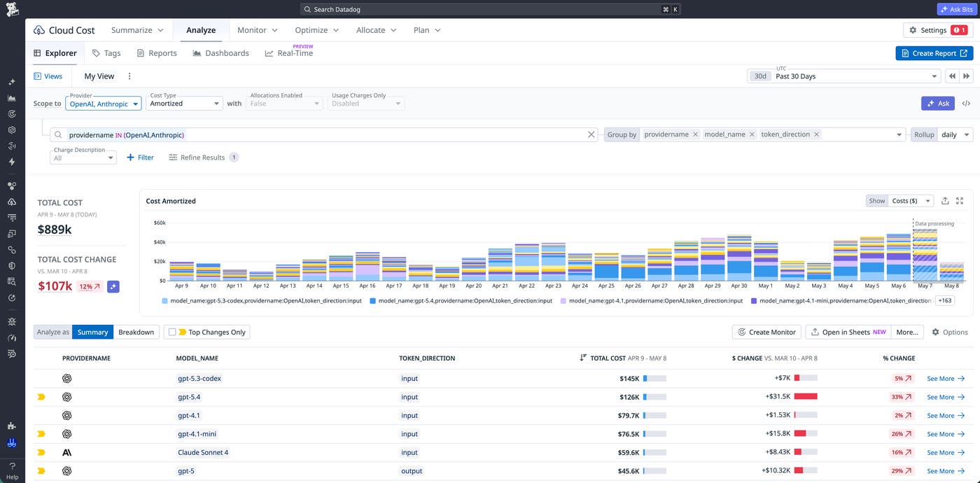980x483 pixels.
Task: Open the bug icon in sidebar
Action: point(12,321)
